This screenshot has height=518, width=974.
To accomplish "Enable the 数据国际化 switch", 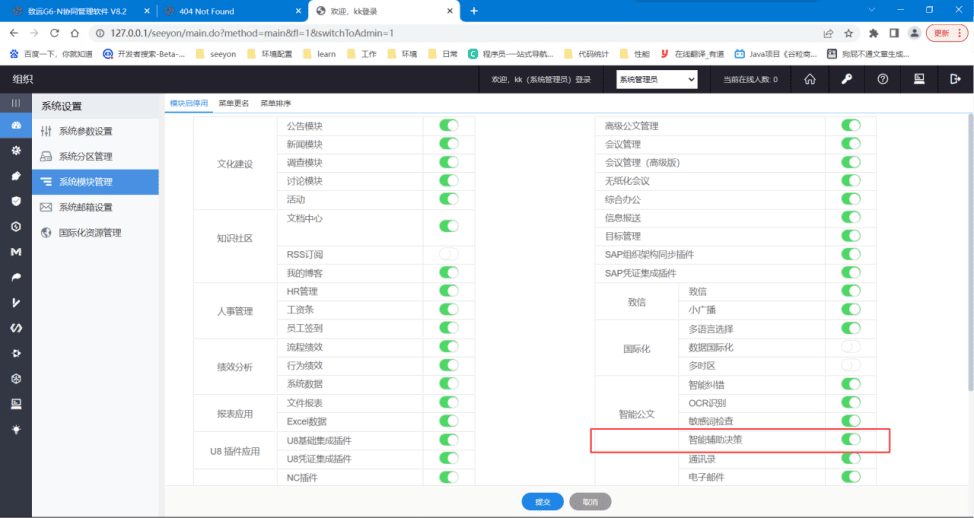I will [851, 347].
